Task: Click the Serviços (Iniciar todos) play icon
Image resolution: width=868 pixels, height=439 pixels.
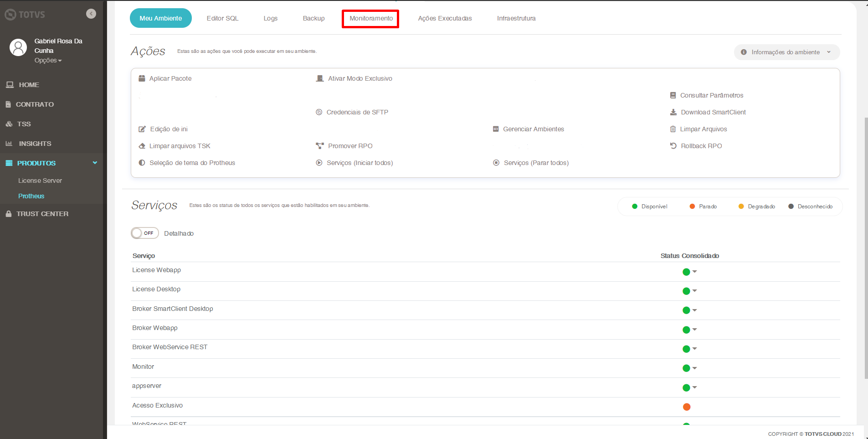Action: [319, 163]
